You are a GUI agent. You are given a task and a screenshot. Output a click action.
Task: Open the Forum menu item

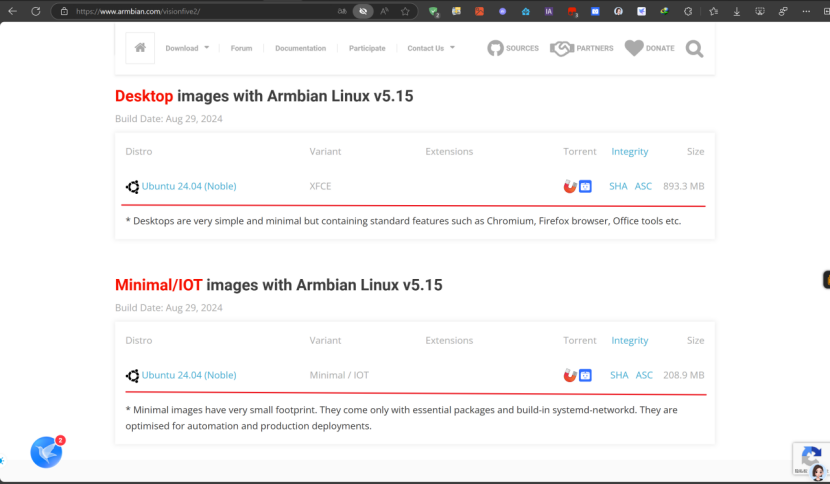[x=241, y=48]
